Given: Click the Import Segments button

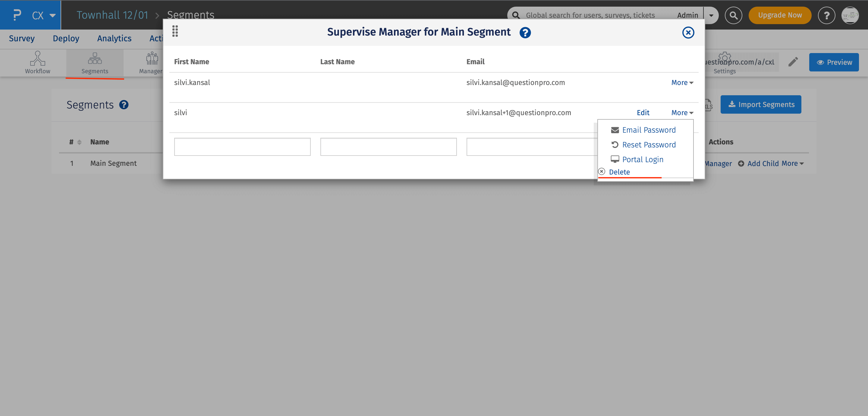Looking at the screenshot, I should pos(761,105).
